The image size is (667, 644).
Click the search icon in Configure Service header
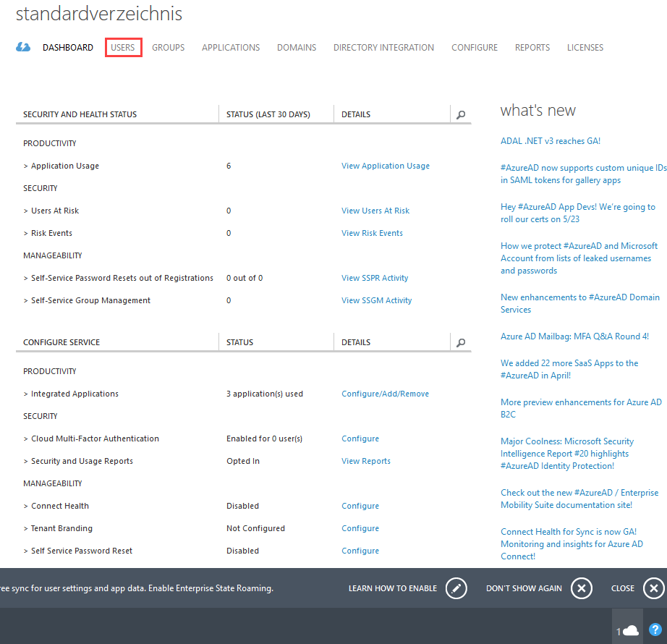461,342
